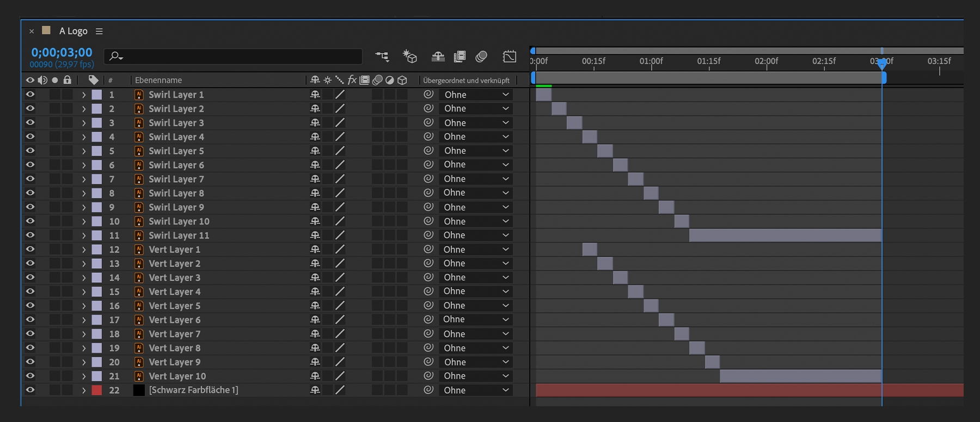Viewport: 980px width, 422px height.
Task: Click the parent pick whip for Vert Layer 10
Action: click(428, 376)
